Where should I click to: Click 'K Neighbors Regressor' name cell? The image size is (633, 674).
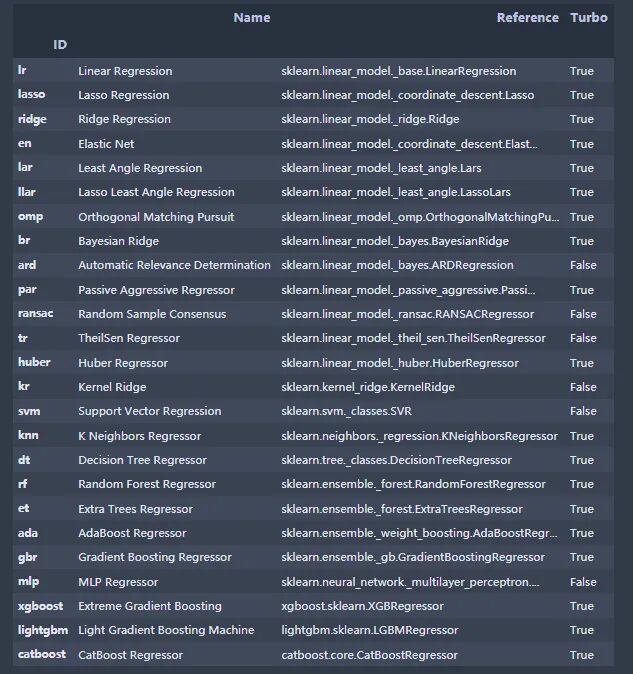140,436
